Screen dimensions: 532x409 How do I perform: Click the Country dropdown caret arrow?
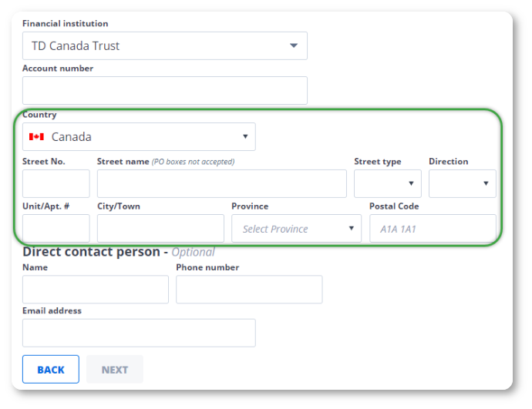(245, 137)
